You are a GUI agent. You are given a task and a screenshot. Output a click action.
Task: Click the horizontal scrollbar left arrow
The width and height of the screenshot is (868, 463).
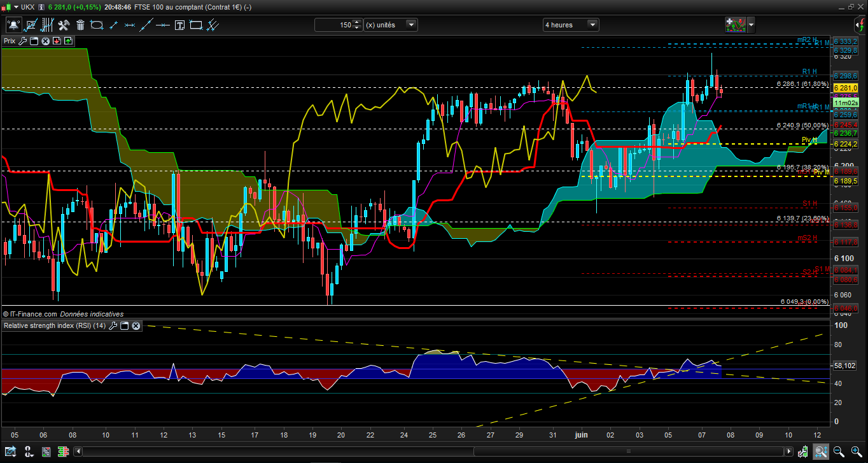pyautogui.click(x=79, y=452)
